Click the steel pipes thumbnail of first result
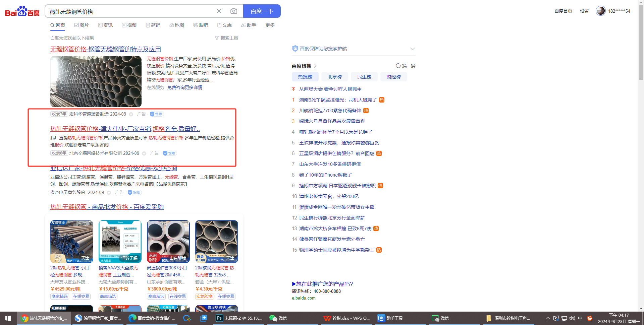This screenshot has width=644, height=325. 96,81
